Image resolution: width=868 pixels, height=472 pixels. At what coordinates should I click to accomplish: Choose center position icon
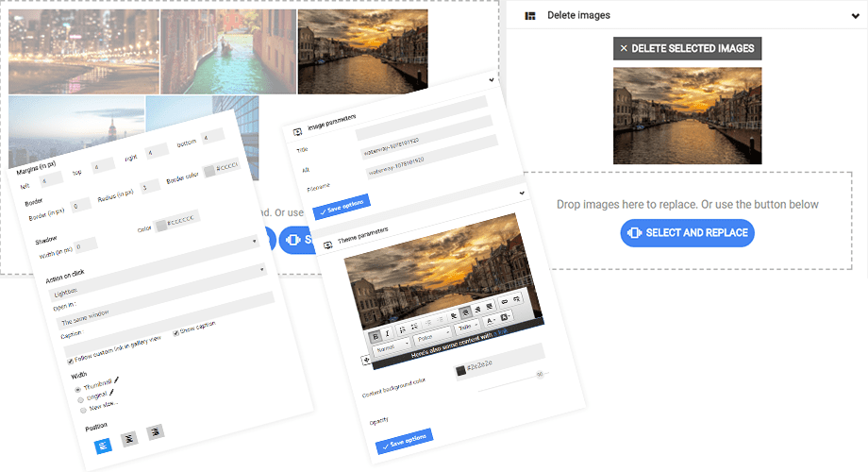coord(129,436)
